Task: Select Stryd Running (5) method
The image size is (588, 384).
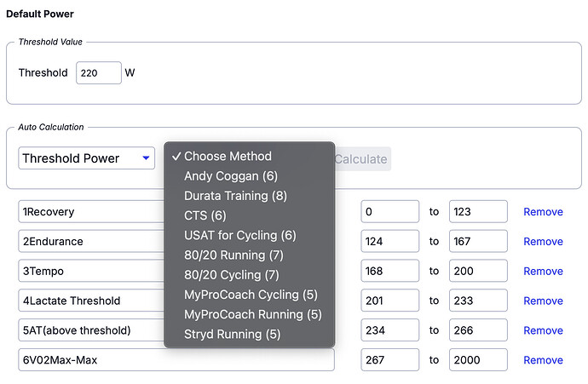Action: coord(250,334)
